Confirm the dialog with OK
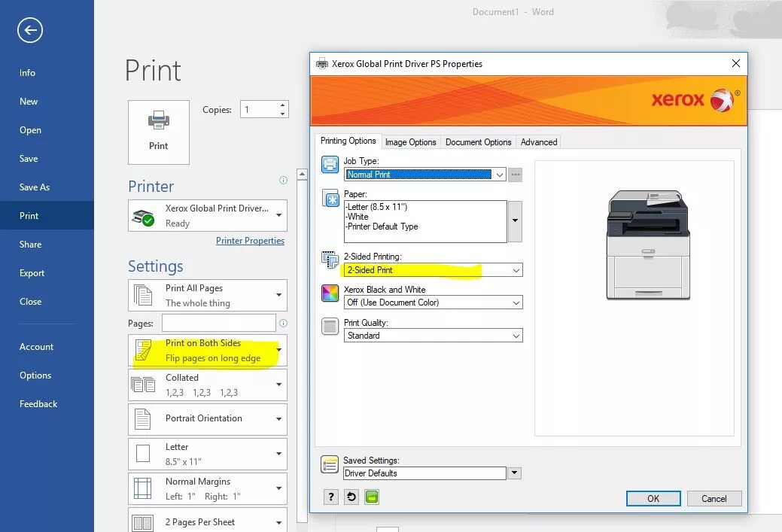This screenshot has height=532, width=782. point(653,499)
